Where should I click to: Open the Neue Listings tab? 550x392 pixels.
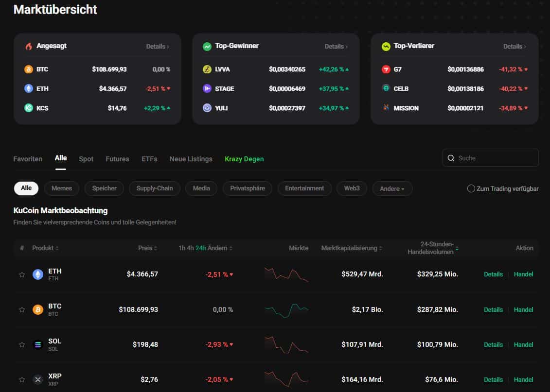191,159
